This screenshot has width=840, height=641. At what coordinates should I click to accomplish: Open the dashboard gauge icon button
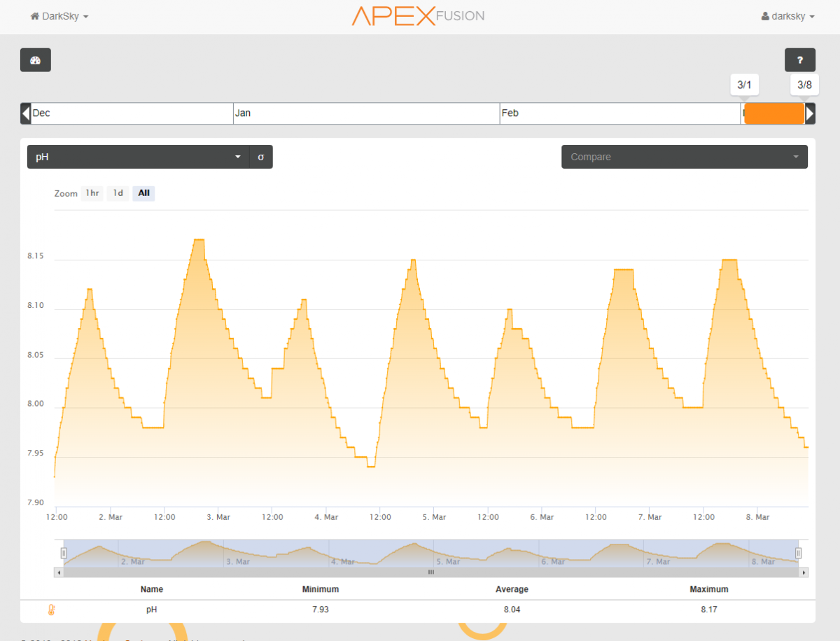coord(36,60)
